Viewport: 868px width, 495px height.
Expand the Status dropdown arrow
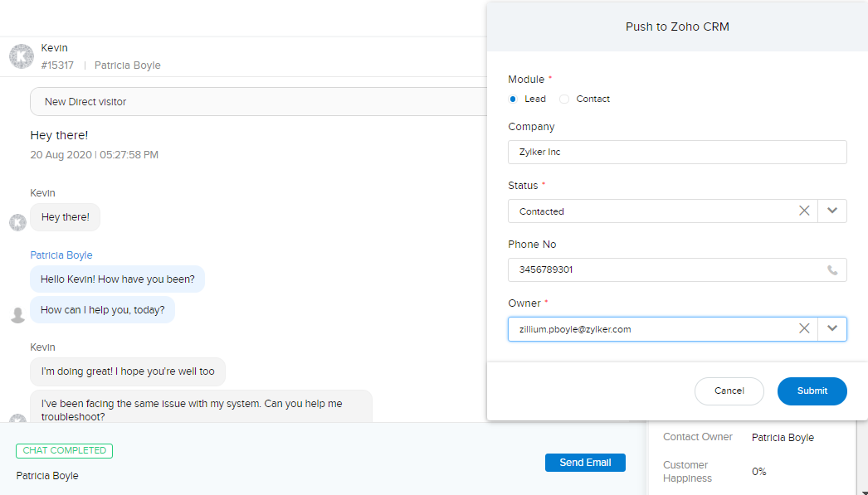832,211
